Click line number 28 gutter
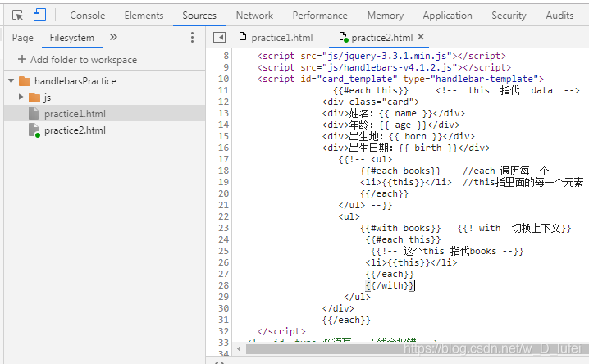589x364 pixels. coord(223,285)
